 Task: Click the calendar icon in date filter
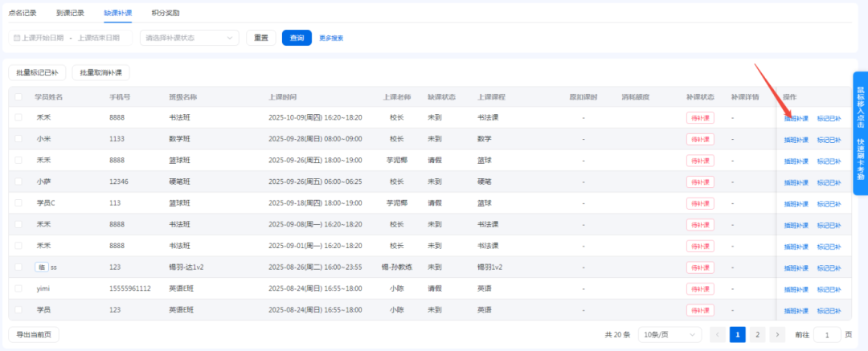tap(17, 38)
